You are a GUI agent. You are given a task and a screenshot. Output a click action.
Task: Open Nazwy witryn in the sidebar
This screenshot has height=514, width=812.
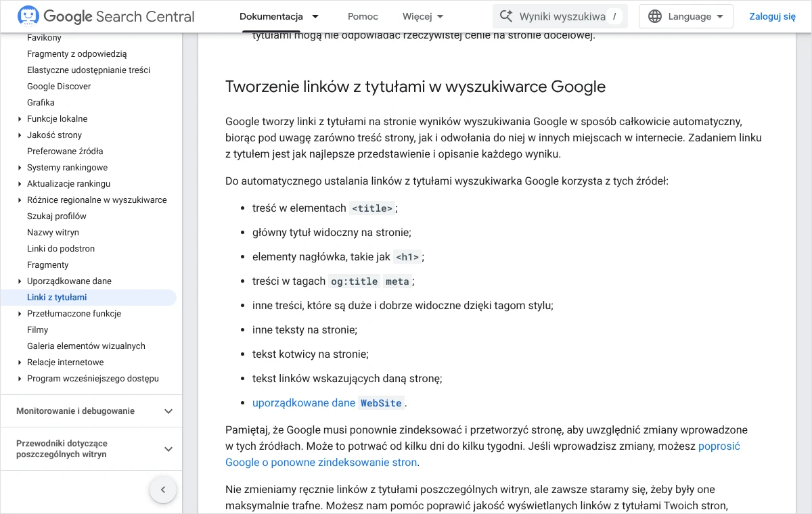[x=53, y=233]
